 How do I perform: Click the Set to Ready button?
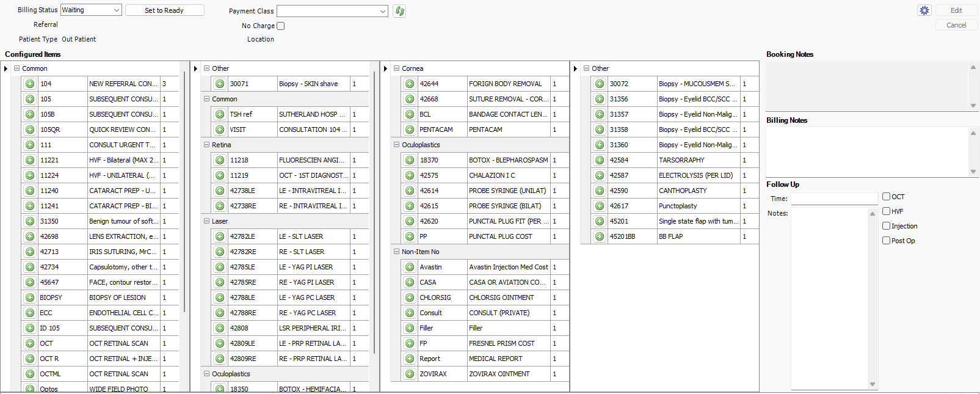coord(164,10)
